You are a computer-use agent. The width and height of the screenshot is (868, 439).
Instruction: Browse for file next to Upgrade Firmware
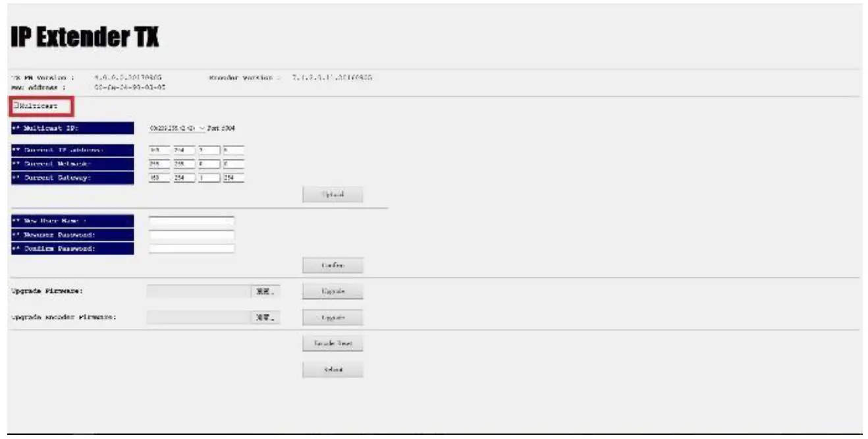(265, 291)
